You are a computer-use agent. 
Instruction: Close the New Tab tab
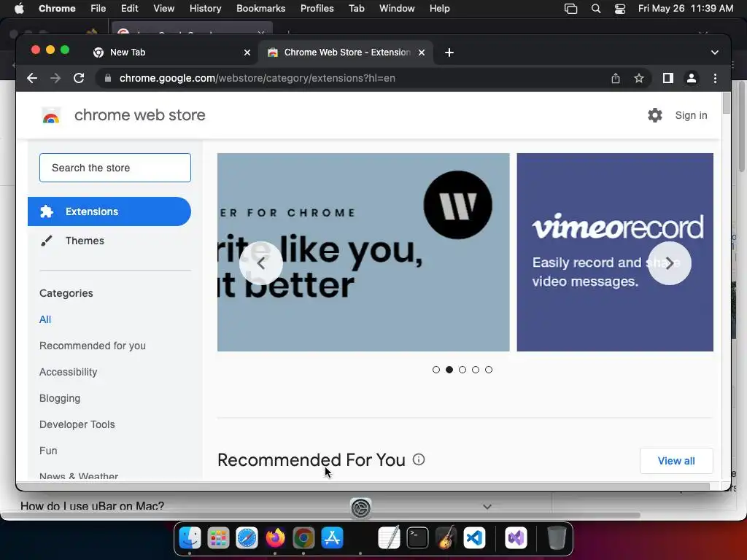(x=247, y=52)
